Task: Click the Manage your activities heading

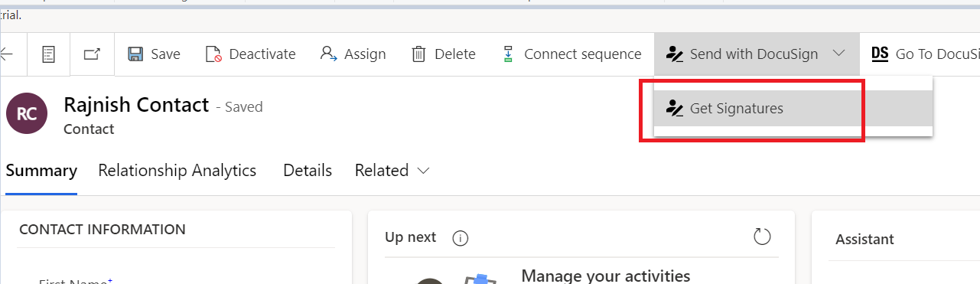Action: (x=605, y=276)
